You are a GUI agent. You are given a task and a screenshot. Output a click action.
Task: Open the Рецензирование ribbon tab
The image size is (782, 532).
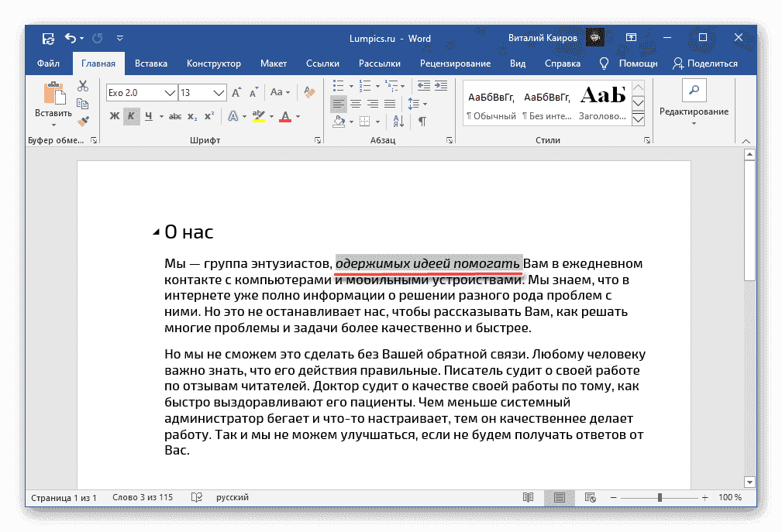(456, 63)
